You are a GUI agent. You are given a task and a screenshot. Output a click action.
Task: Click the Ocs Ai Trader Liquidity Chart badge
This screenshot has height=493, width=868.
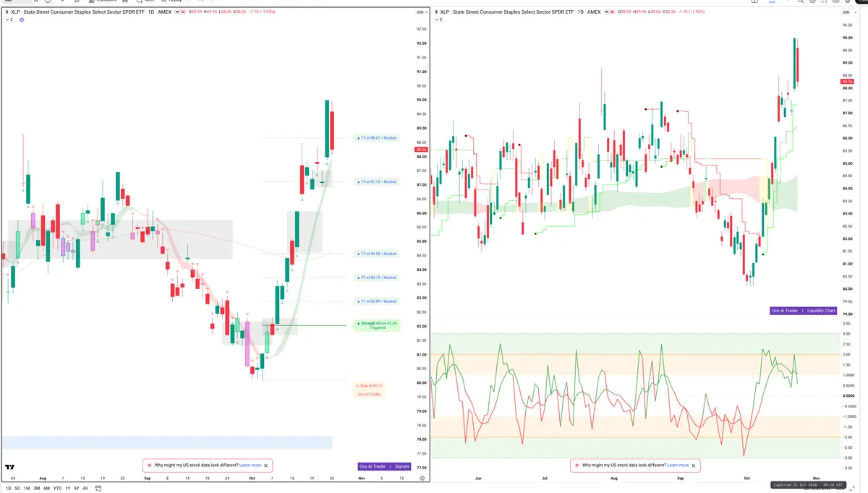click(x=803, y=311)
